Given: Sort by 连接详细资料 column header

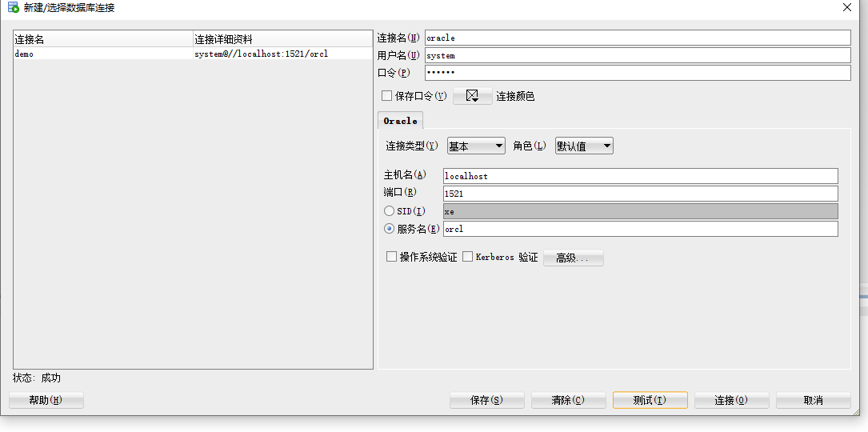Looking at the screenshot, I should pos(283,39).
